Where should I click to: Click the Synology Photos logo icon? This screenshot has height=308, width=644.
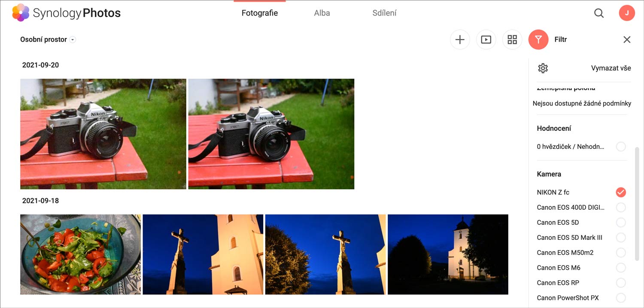21,13
